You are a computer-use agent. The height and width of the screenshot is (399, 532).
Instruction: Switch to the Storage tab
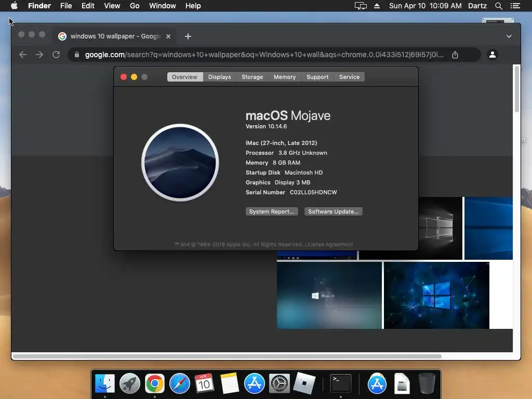[252, 77]
